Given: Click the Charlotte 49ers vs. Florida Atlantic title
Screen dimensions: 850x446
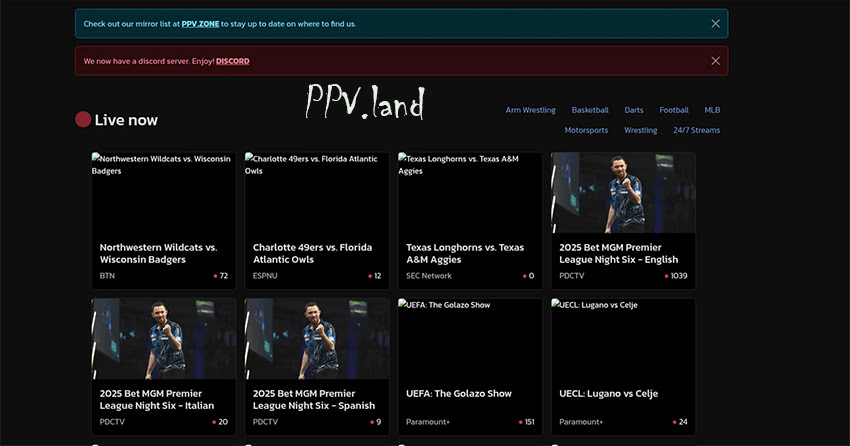Looking at the screenshot, I should point(312,253).
